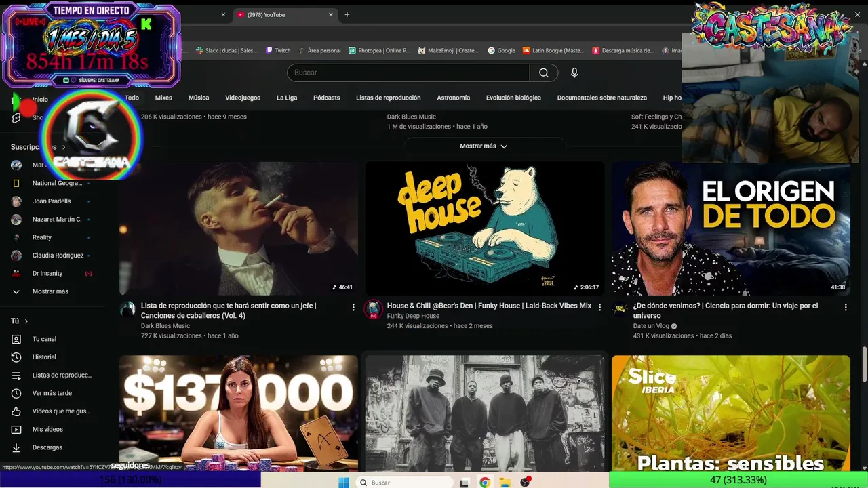Open the Windows Start menu
The height and width of the screenshot is (488, 868).
click(x=344, y=483)
